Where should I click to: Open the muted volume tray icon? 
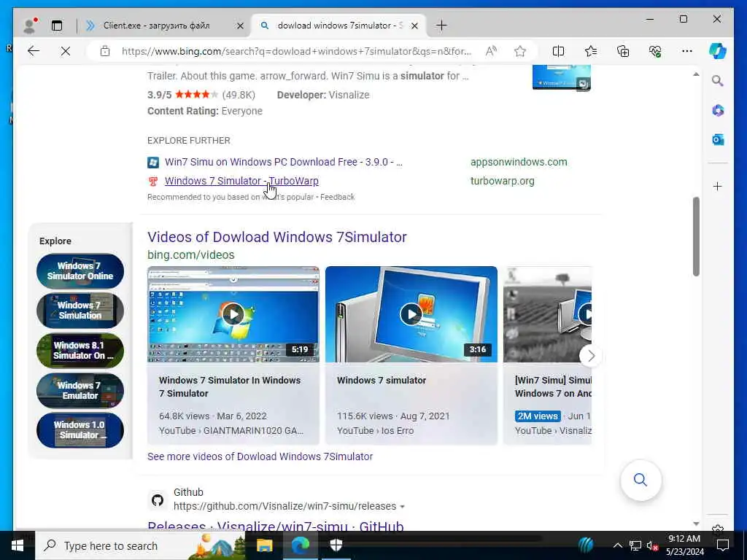click(652, 545)
